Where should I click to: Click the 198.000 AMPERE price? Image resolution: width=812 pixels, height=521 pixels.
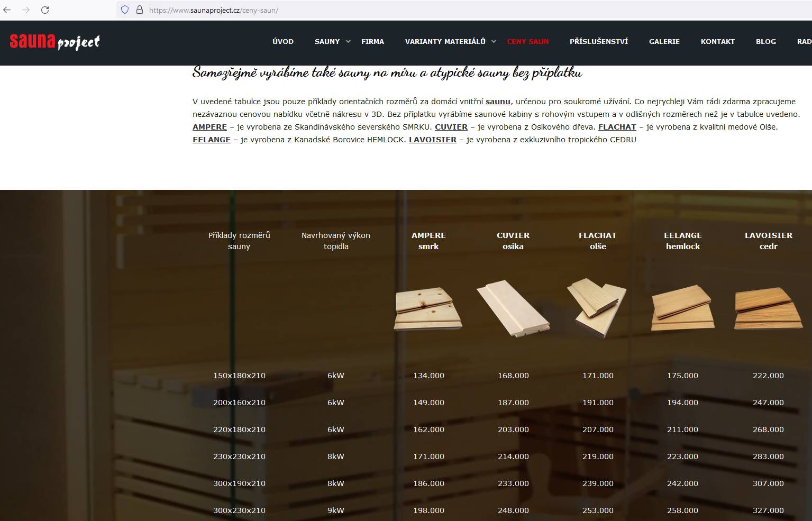tap(428, 510)
